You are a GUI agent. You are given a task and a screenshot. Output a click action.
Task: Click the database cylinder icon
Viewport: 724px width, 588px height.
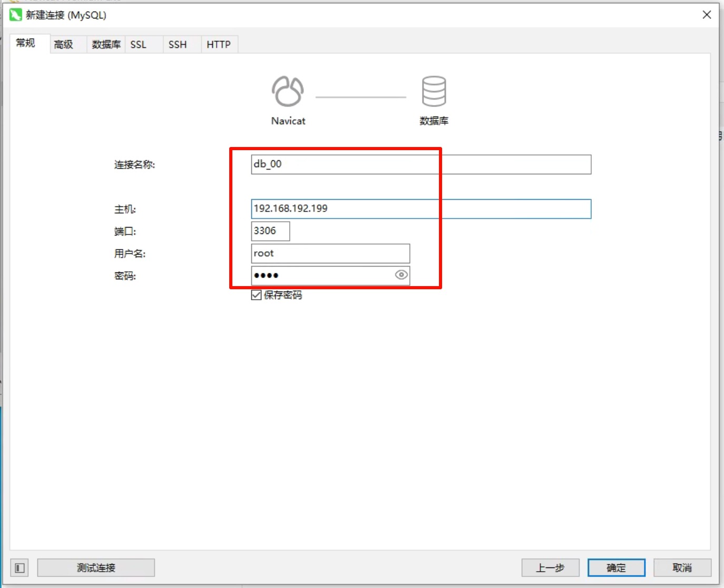434,91
